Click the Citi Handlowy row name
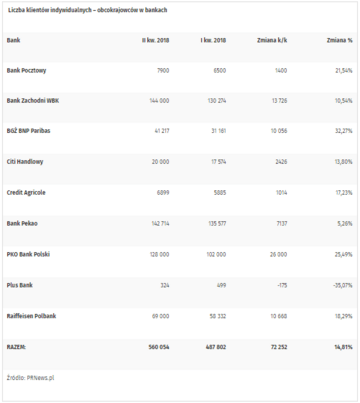 coord(25,162)
